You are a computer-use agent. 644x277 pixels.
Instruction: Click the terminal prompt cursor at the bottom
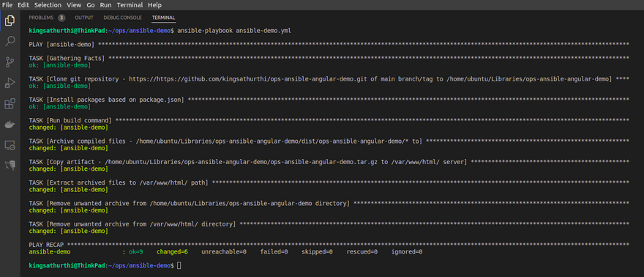click(x=179, y=265)
